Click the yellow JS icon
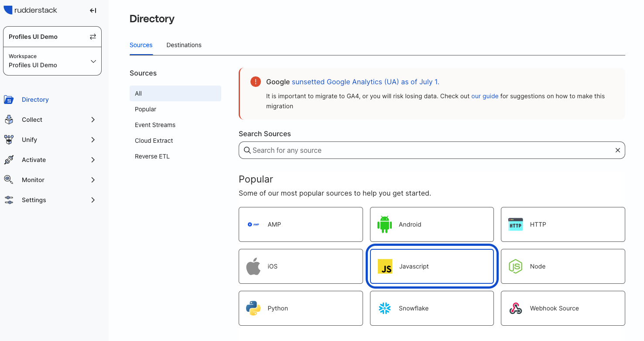Image resolution: width=644 pixels, height=341 pixels. click(385, 266)
